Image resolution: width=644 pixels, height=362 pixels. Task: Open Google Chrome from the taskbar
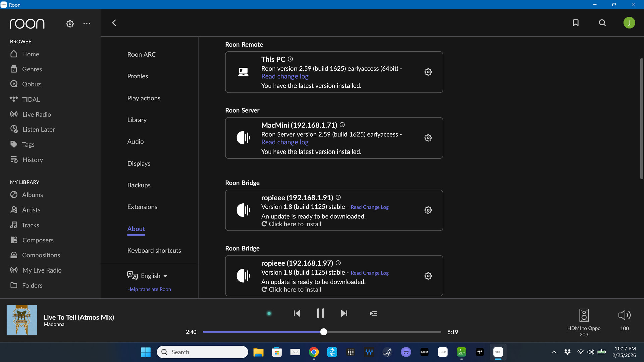[314, 352]
